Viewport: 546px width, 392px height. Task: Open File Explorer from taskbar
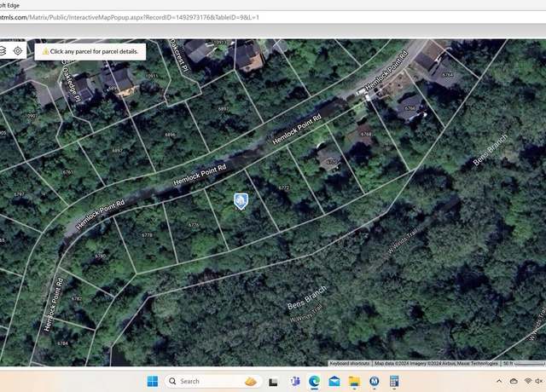coord(355,382)
